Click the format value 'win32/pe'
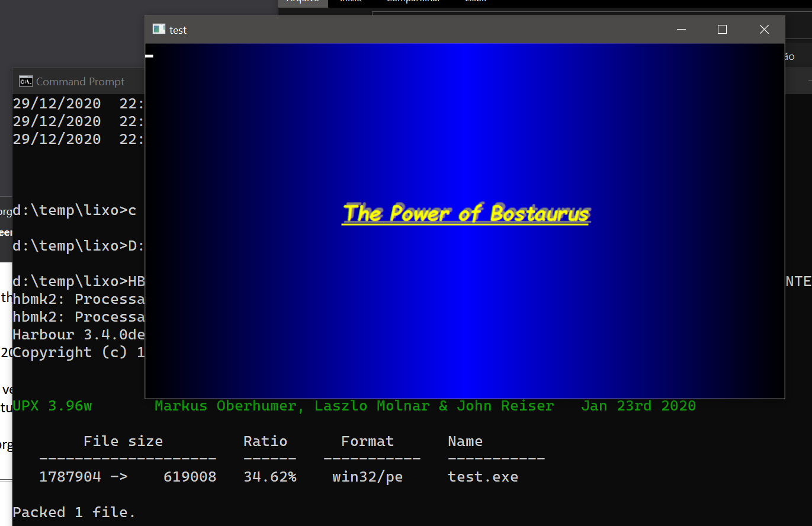 pyautogui.click(x=368, y=477)
